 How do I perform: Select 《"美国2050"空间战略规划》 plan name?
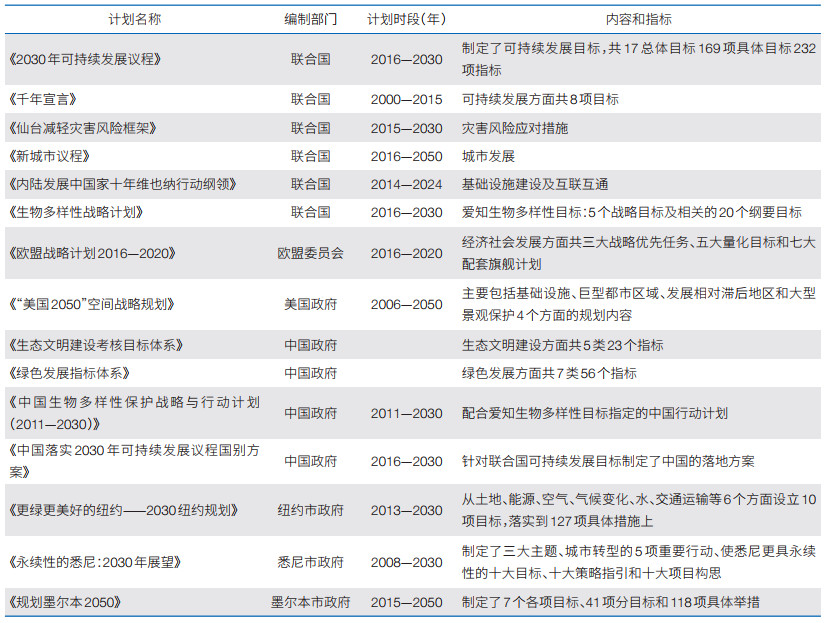(92, 304)
